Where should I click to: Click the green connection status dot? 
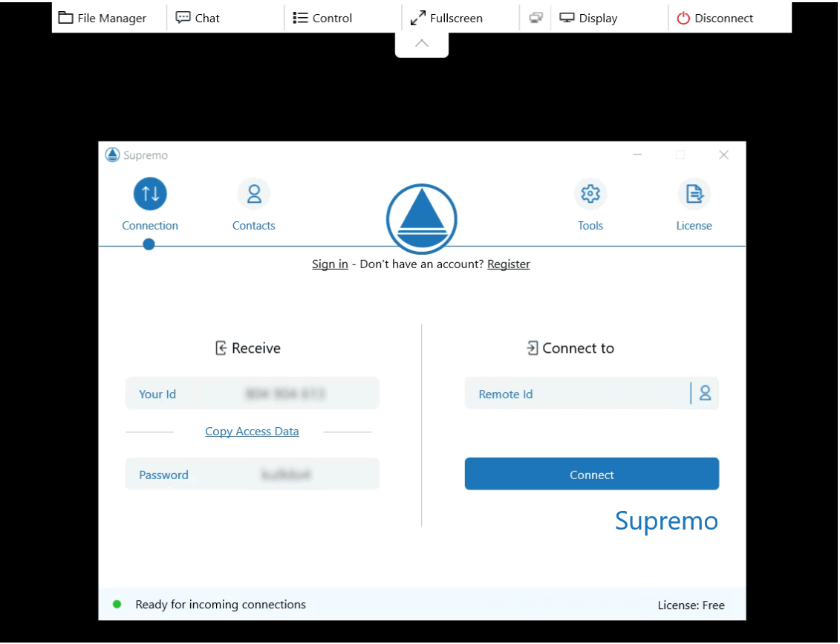pyautogui.click(x=117, y=605)
